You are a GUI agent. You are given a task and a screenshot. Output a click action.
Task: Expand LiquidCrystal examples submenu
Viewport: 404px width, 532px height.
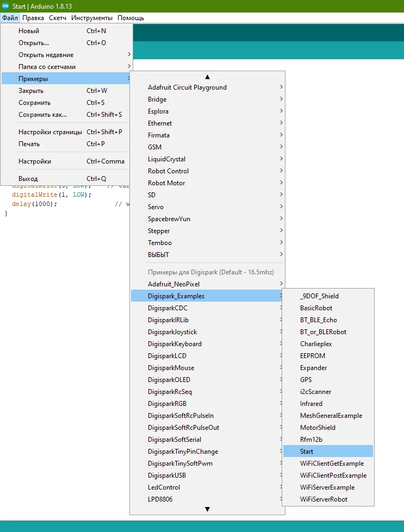coord(207,159)
